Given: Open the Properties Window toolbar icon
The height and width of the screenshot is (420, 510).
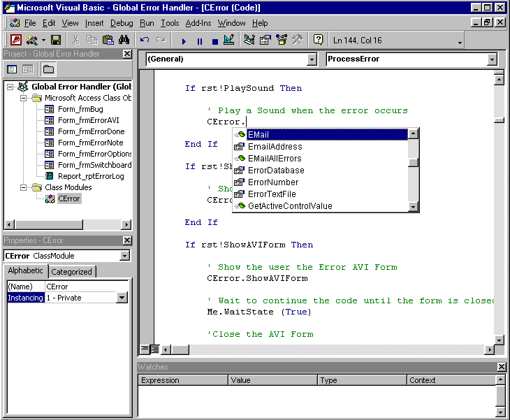Looking at the screenshot, I should (x=265, y=40).
